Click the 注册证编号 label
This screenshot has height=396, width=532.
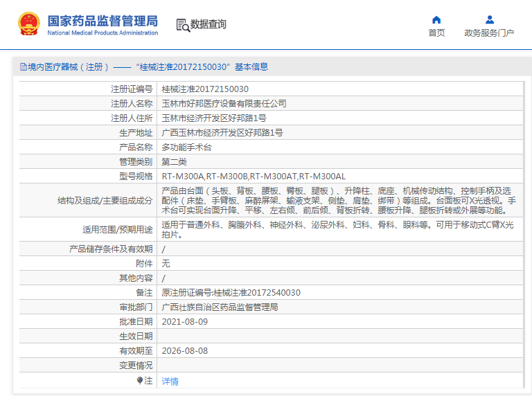(x=132, y=89)
